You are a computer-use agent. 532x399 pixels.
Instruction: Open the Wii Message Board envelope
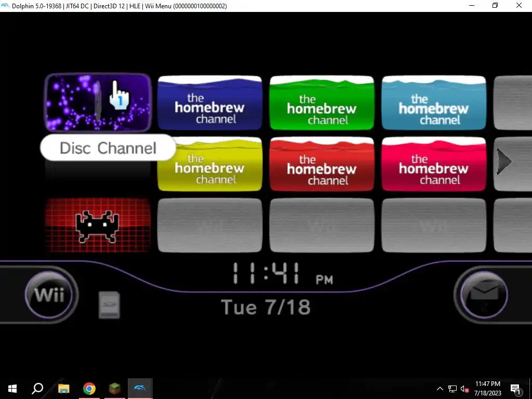coord(484,295)
